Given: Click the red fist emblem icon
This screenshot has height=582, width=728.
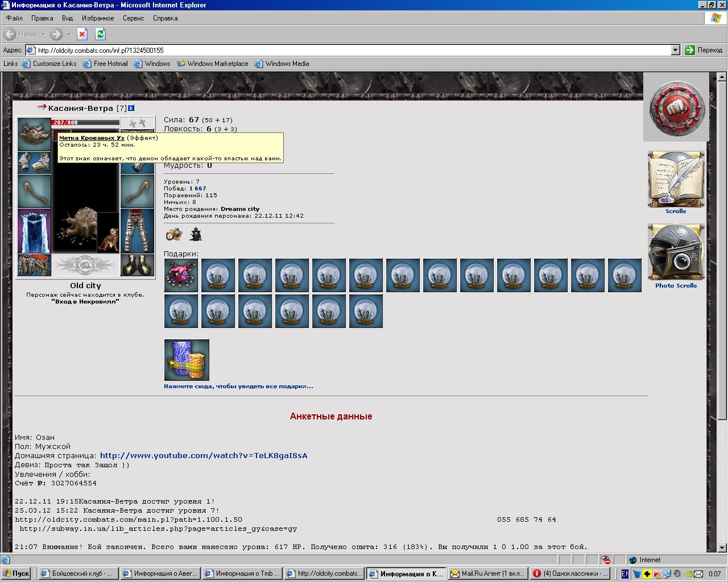Looking at the screenshot, I should click(x=676, y=107).
